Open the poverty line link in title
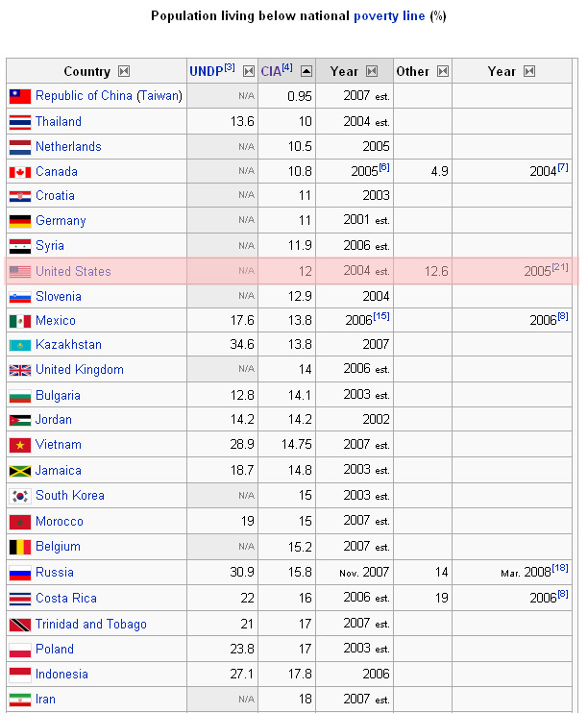The width and height of the screenshot is (588, 713). tap(389, 16)
